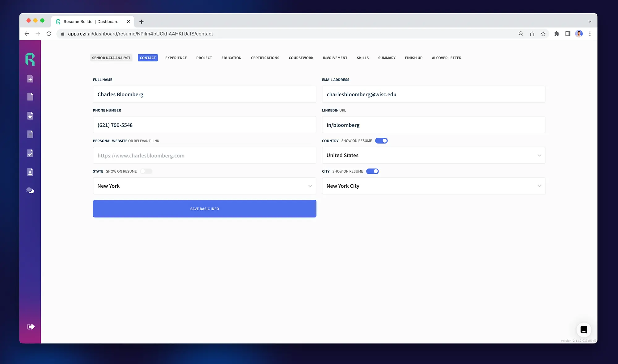Click the Email Address field
618x364 pixels.
434,94
